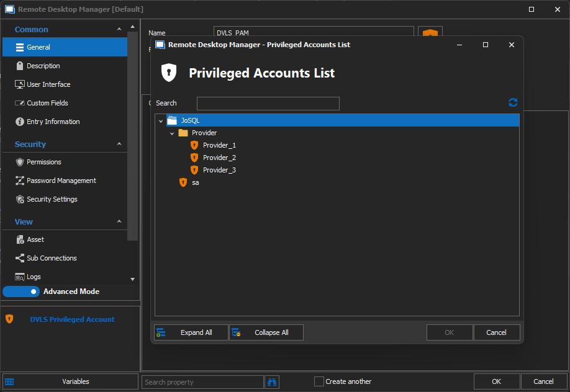Screen dimensions: 570x392
Task: Open Password Management settings
Action: pos(61,180)
